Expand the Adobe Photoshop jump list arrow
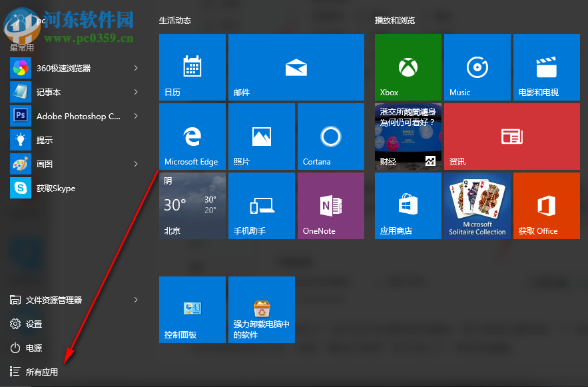 point(136,117)
